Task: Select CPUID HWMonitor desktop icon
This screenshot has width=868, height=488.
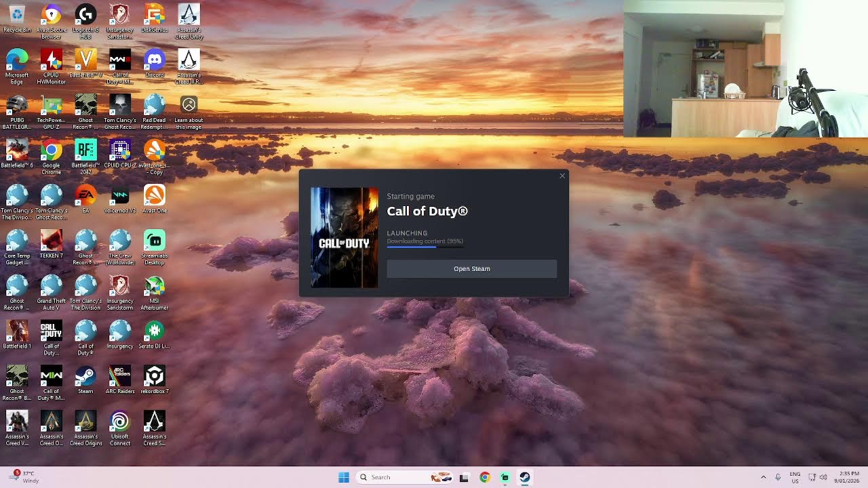Action: pos(52,67)
